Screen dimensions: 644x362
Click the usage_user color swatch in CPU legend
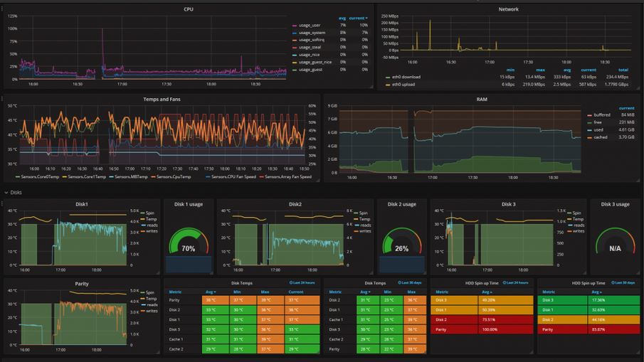[x=295, y=25]
